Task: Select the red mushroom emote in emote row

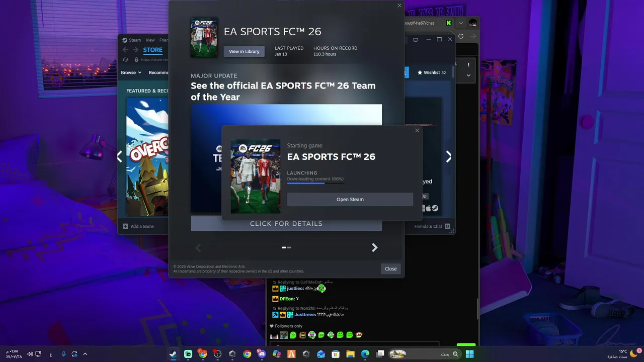Action: click(359, 335)
